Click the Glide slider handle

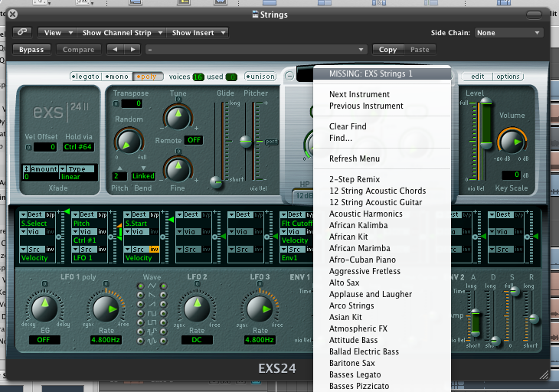[x=216, y=181]
